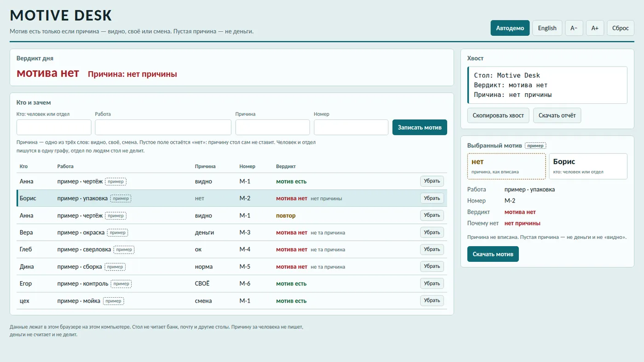Remove the Егор контроль row
644x362 pixels.
(x=432, y=283)
